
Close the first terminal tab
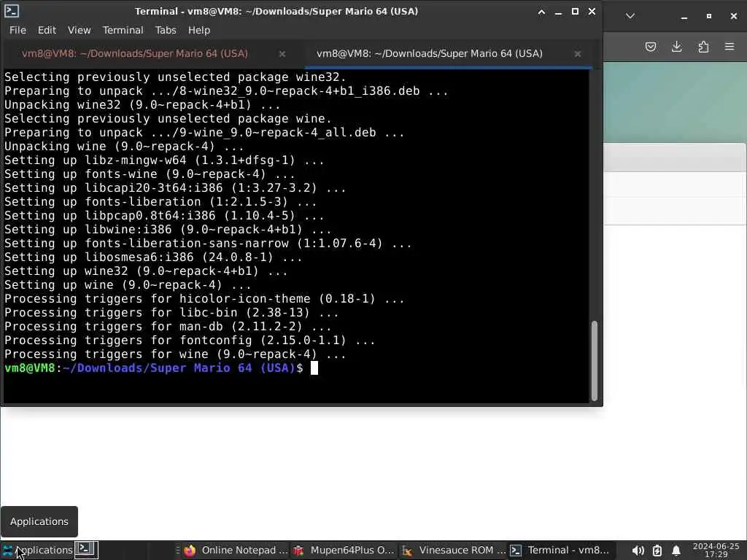coord(282,54)
